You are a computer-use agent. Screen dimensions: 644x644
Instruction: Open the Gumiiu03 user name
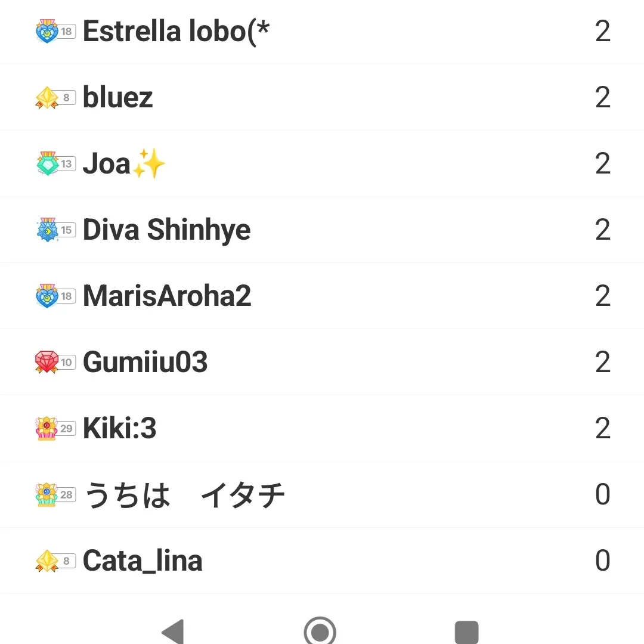point(145,363)
